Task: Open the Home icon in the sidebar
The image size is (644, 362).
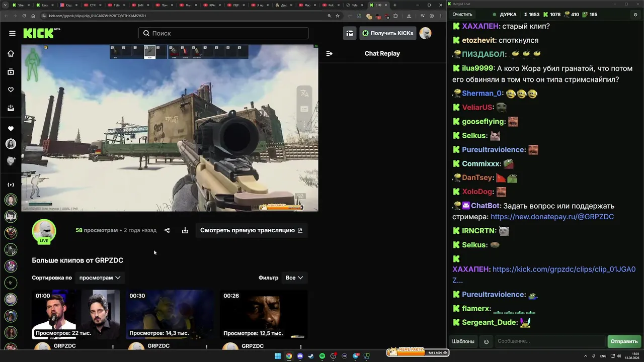Action: 11,54
